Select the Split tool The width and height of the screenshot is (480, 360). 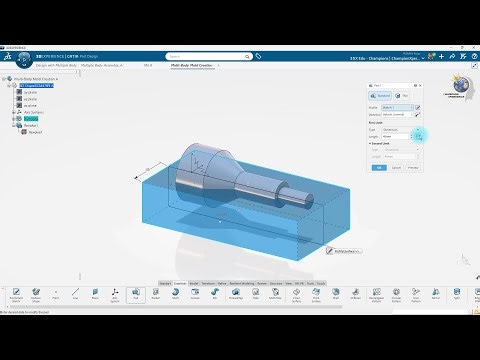(457, 295)
